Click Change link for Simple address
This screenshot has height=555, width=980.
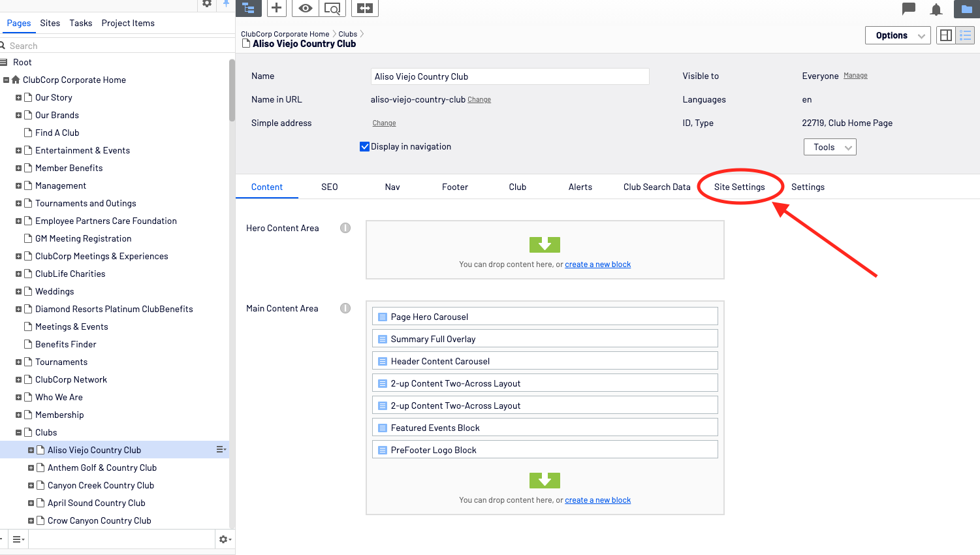[x=384, y=123]
